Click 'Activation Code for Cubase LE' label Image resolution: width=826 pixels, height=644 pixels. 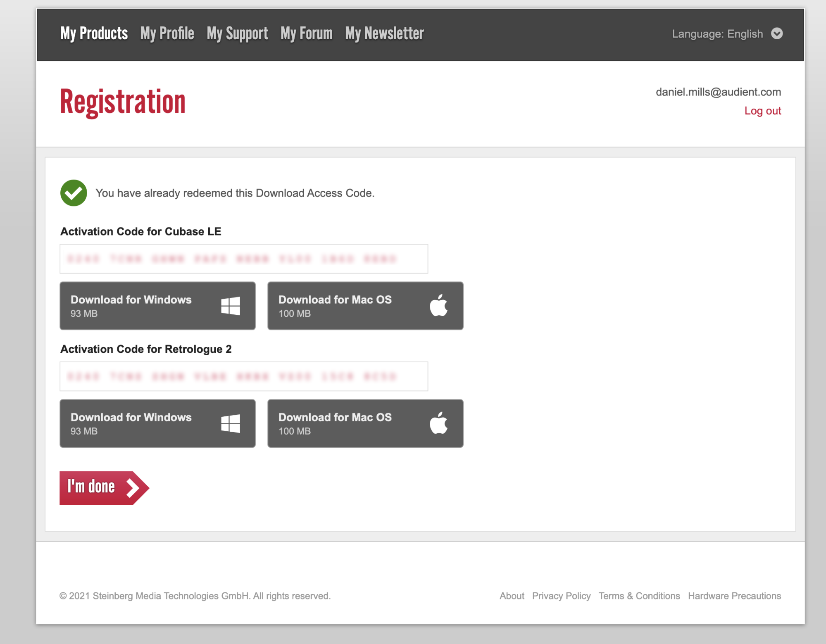coord(140,231)
